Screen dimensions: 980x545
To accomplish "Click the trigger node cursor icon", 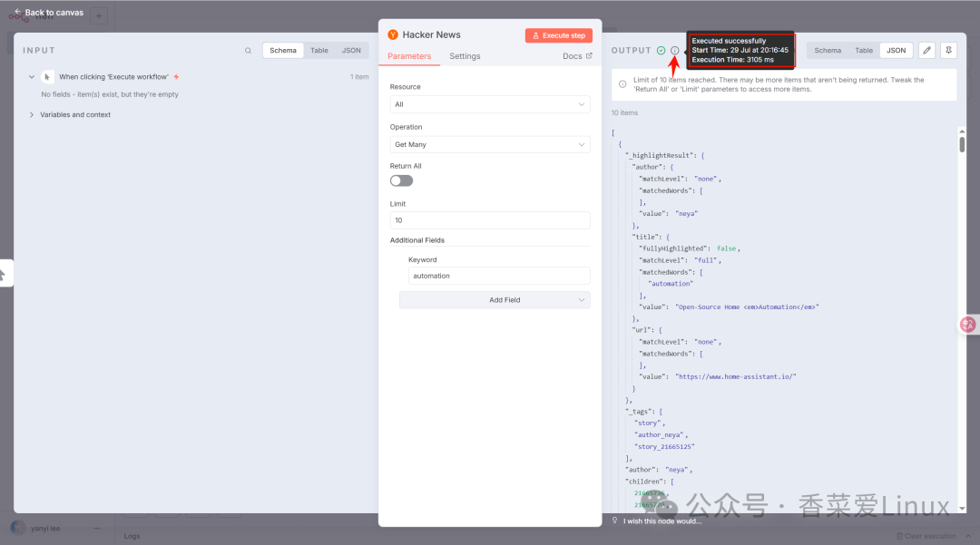I will click(47, 77).
